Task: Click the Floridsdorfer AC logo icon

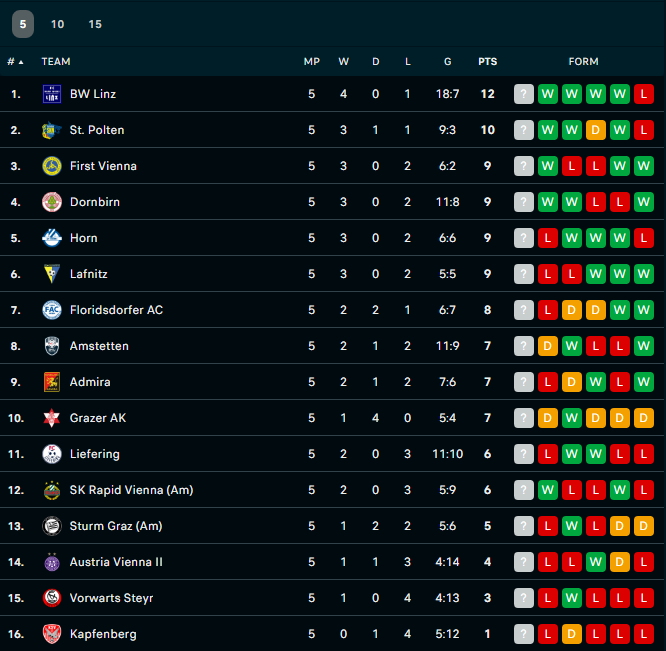Action: 52,310
